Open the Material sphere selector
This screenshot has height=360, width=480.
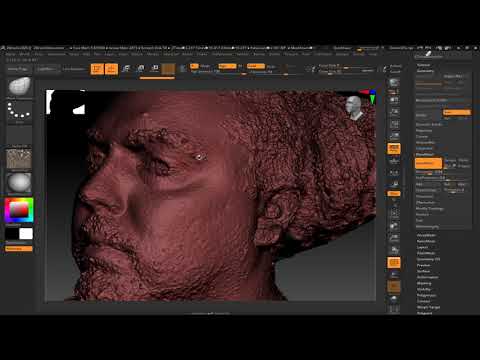pyautogui.click(x=20, y=183)
